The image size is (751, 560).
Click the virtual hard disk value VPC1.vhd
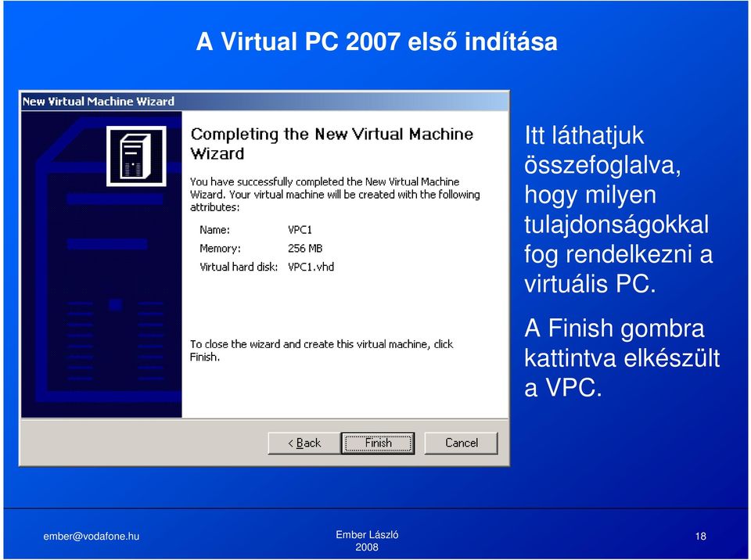(311, 267)
